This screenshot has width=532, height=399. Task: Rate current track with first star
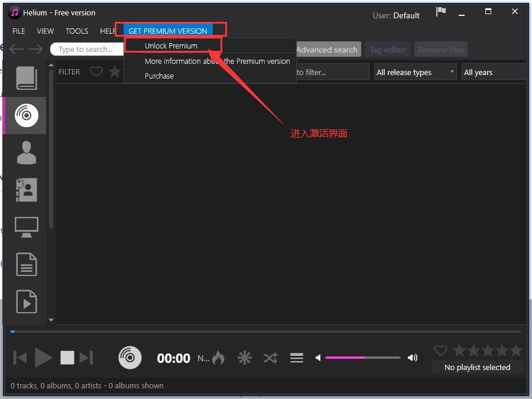coord(459,350)
